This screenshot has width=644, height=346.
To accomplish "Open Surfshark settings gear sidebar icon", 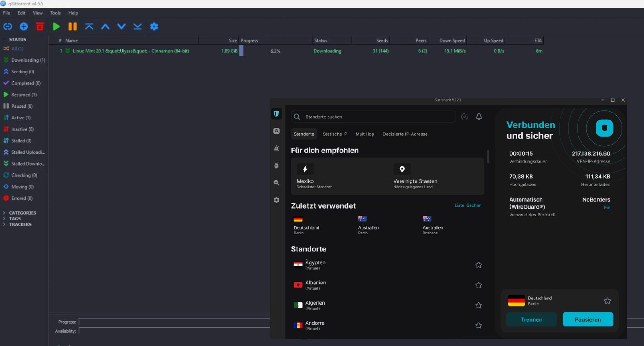I will [276, 200].
